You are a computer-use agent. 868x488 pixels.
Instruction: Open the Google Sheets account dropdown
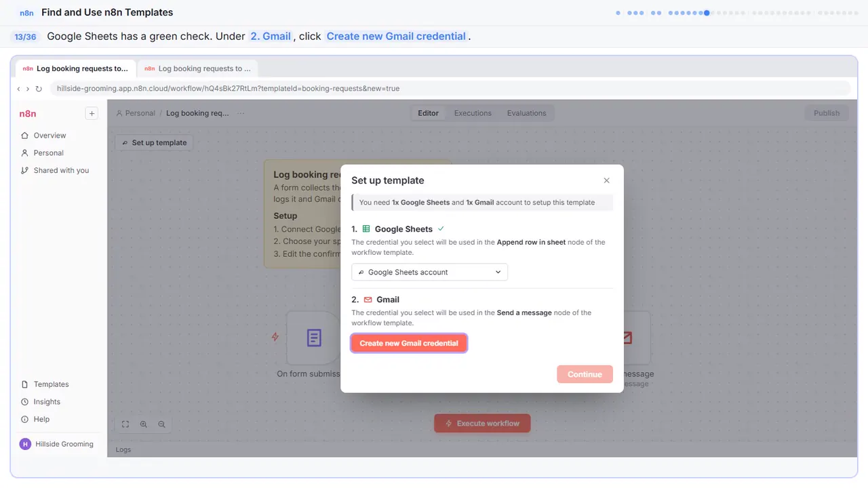pos(429,272)
